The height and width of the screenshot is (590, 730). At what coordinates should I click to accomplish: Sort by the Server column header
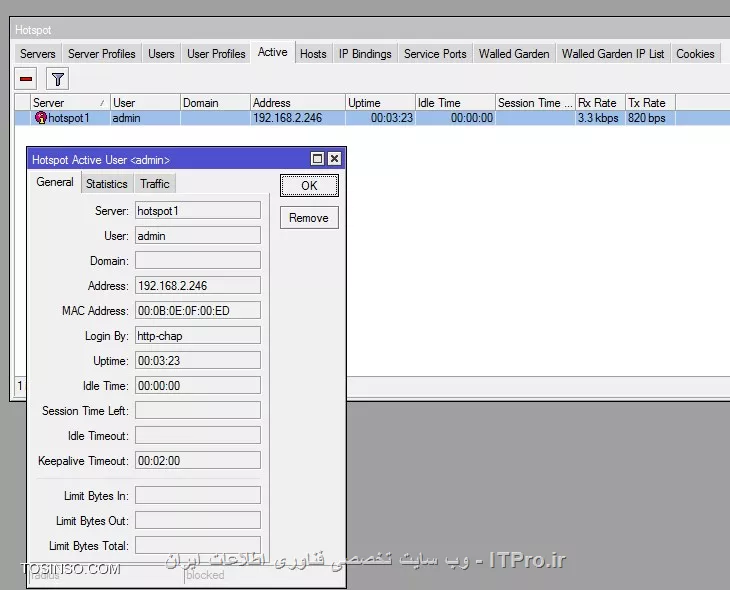[x=69, y=103]
